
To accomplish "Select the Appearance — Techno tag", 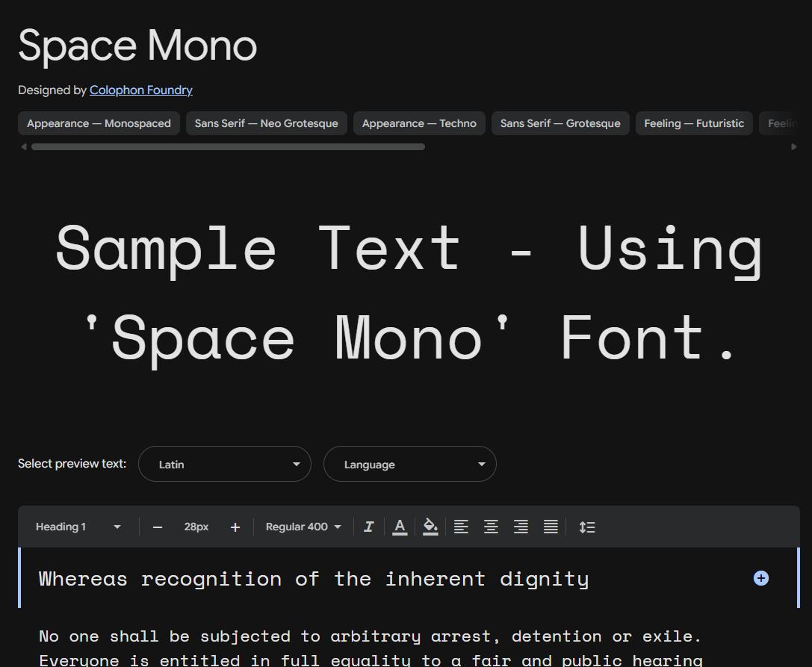I will [419, 123].
